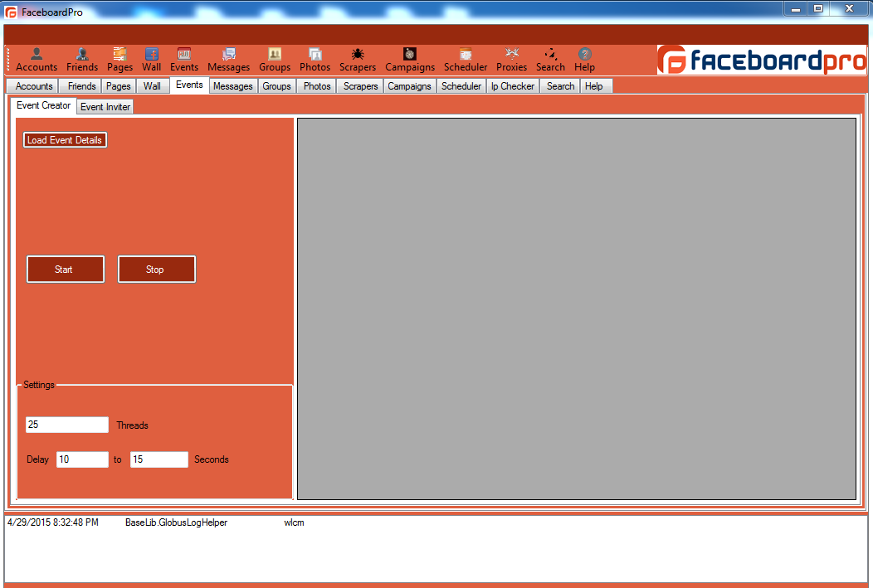
Task: Select the Event Creator sub-tab
Action: click(43, 105)
